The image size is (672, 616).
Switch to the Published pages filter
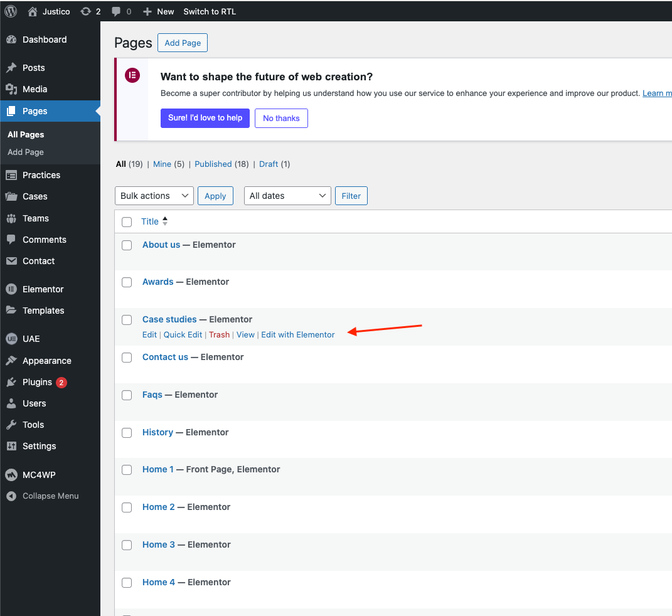coord(213,164)
